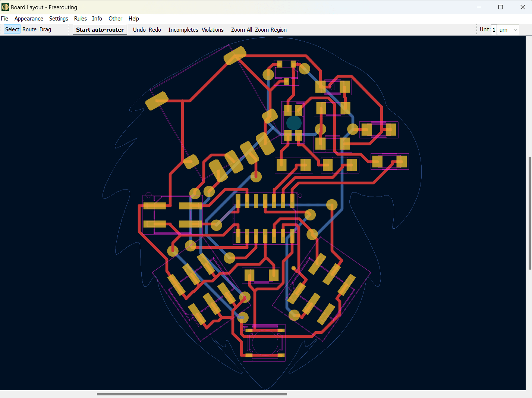
Task: Click the vertical scrollbar on right edge
Action: 529,213
